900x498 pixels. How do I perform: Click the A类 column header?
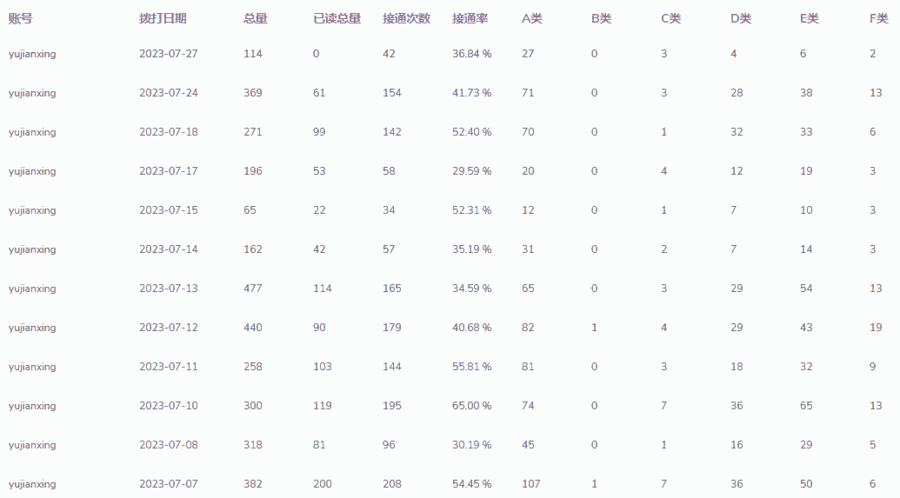[x=532, y=18]
